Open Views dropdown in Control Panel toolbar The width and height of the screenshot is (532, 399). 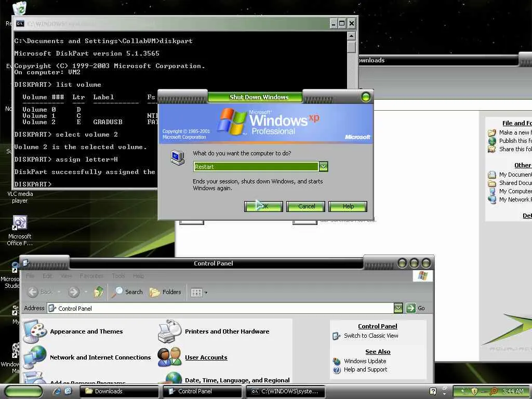click(x=199, y=292)
